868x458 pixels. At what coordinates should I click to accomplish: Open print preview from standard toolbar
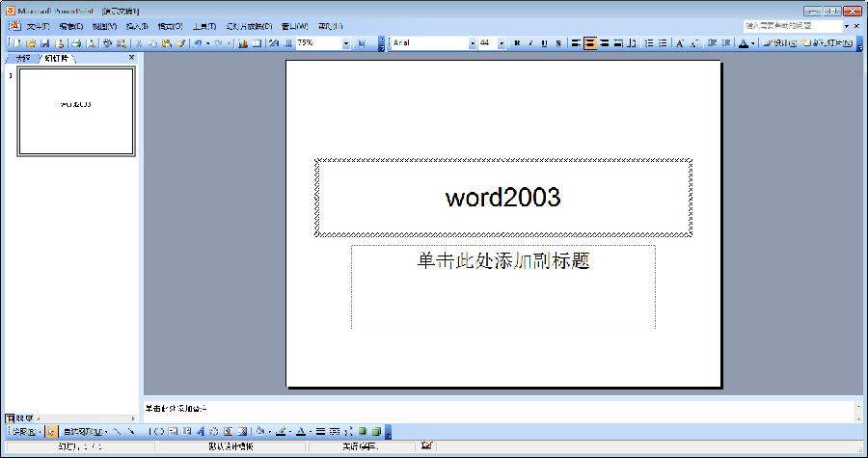(91, 43)
